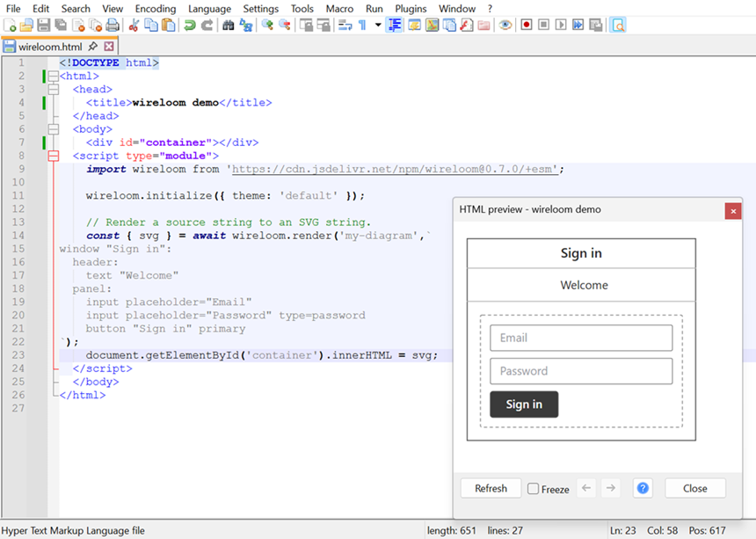Toggle the Indent Guide toolbar icon
This screenshot has width=756, height=539.
[x=395, y=25]
